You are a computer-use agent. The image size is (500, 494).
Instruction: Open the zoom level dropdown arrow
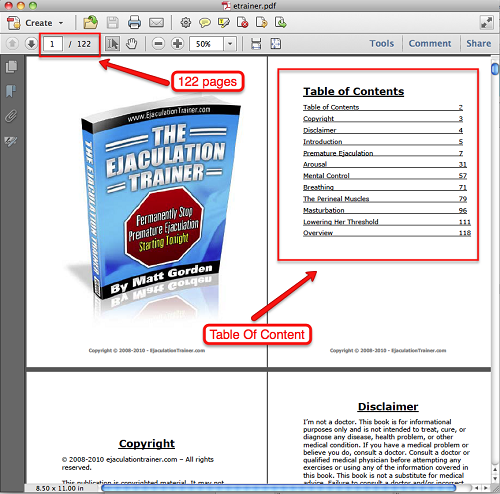(230, 44)
